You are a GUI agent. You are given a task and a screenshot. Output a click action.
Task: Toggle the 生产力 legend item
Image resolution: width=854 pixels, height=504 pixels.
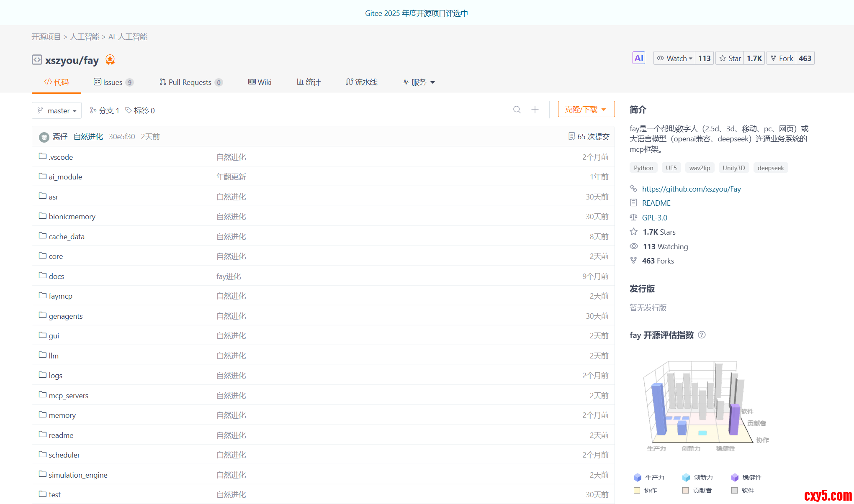pyautogui.click(x=649, y=477)
